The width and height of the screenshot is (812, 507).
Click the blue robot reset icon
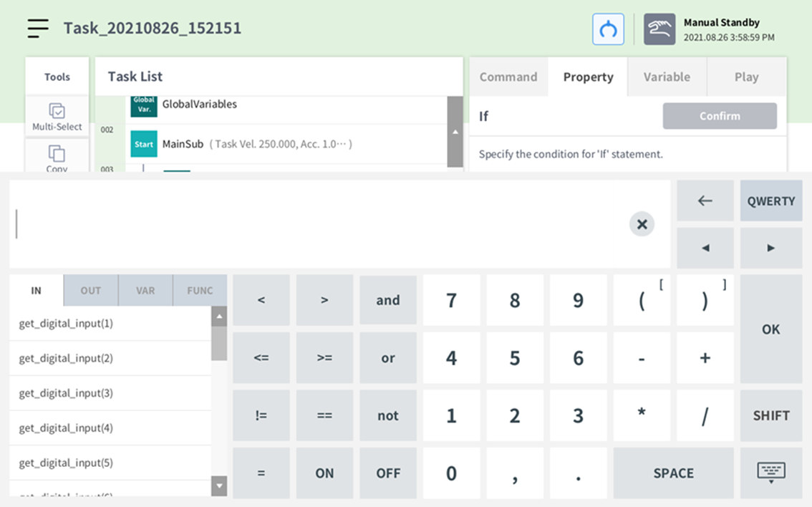point(608,29)
